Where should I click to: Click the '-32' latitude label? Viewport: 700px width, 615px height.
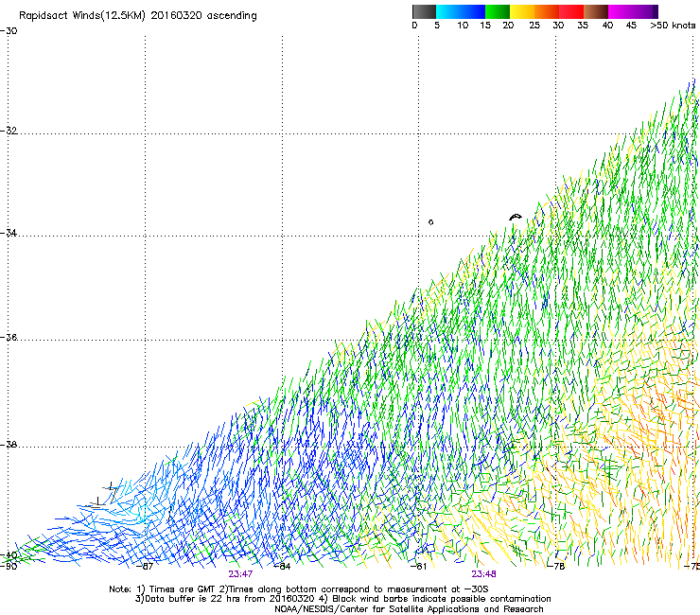9,131
